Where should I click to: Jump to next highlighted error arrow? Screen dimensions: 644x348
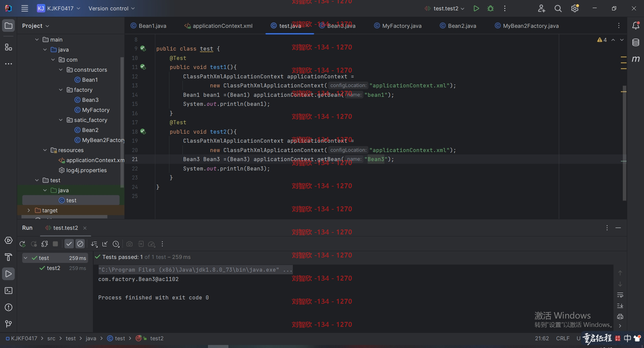pos(622,40)
